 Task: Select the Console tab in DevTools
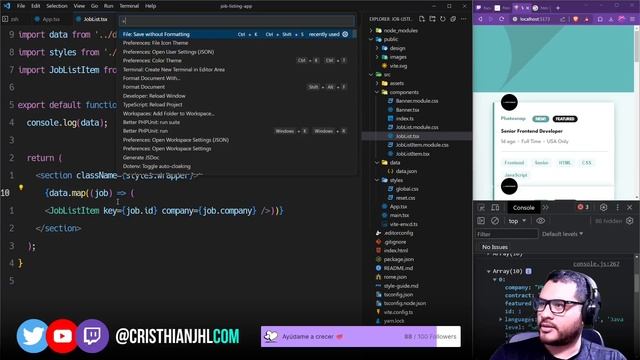pos(523,208)
